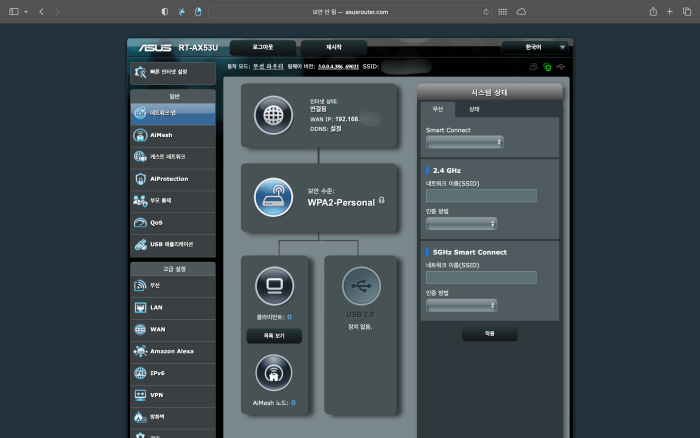Click the AiMesh node (노드) count 0
The image size is (700, 438).
click(x=293, y=403)
